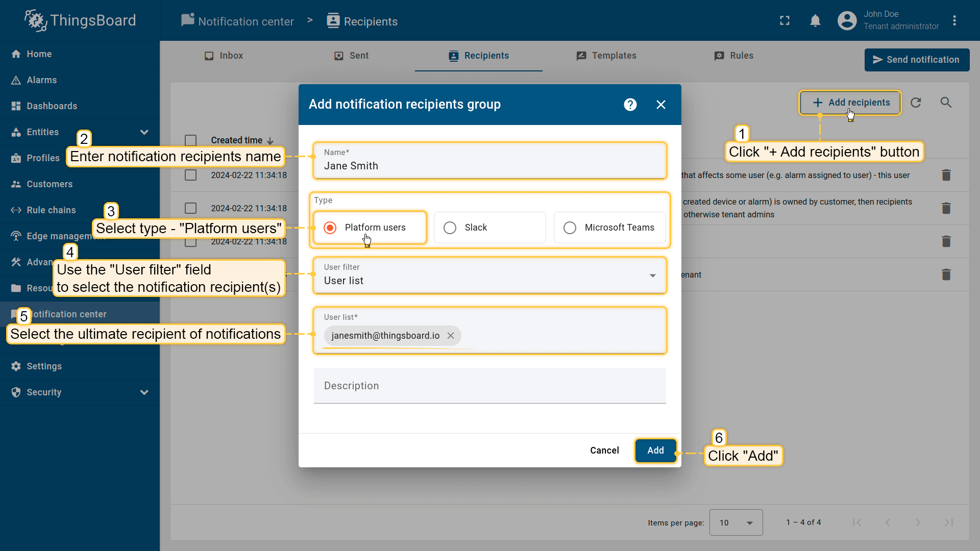Select the Slack type radio button
The width and height of the screenshot is (980, 551).
pos(450,228)
